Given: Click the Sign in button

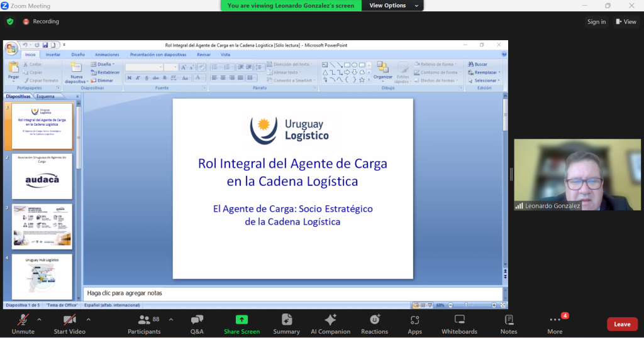Looking at the screenshot, I should coord(596,21).
